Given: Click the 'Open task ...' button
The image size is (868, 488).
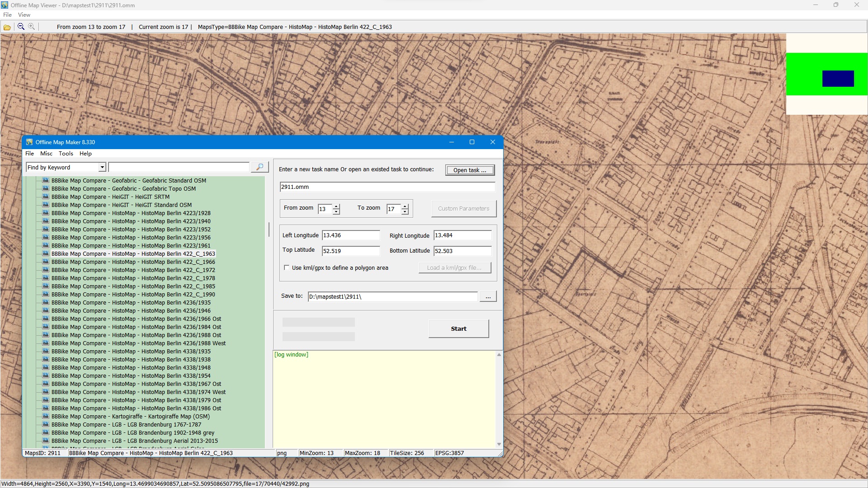Looking at the screenshot, I should tap(470, 170).
